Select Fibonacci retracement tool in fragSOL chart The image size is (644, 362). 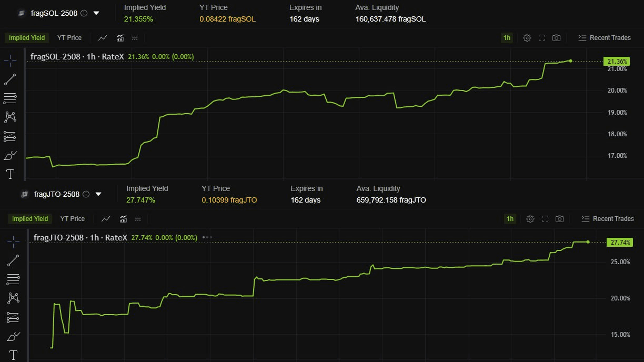[x=10, y=98]
